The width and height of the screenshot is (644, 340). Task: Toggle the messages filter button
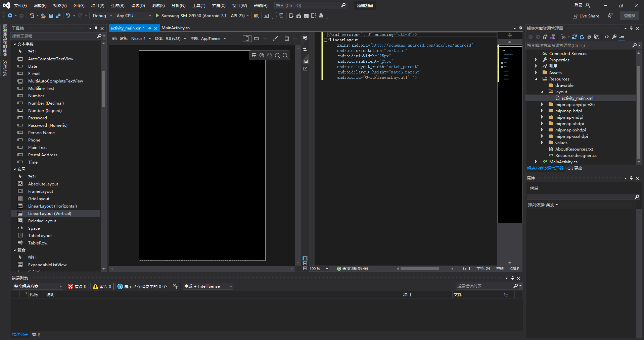coord(142,286)
